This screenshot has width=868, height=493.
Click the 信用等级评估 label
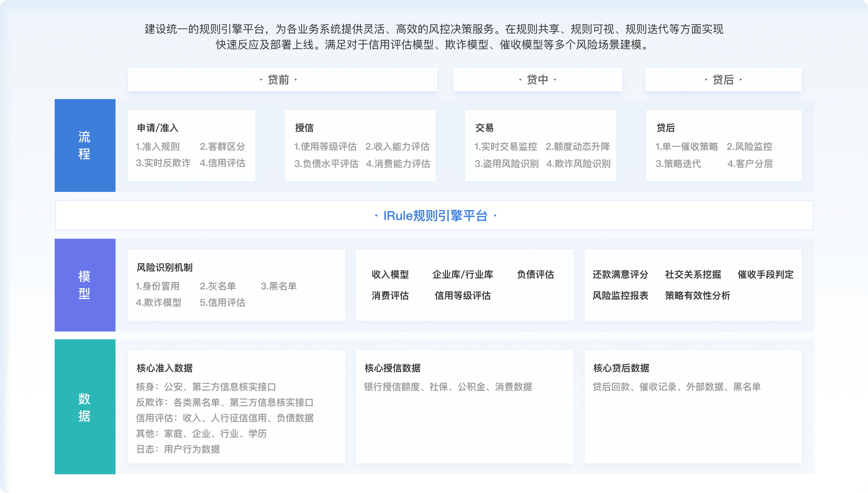(463, 296)
